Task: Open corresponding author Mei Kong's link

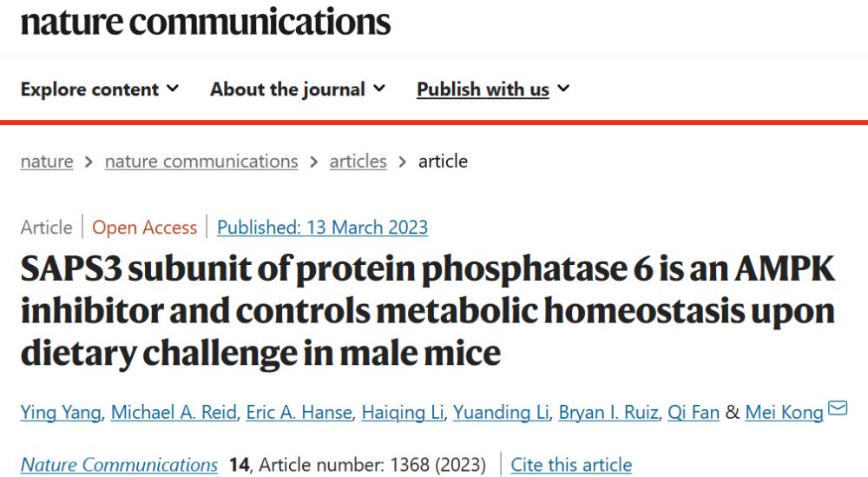Action: click(785, 412)
